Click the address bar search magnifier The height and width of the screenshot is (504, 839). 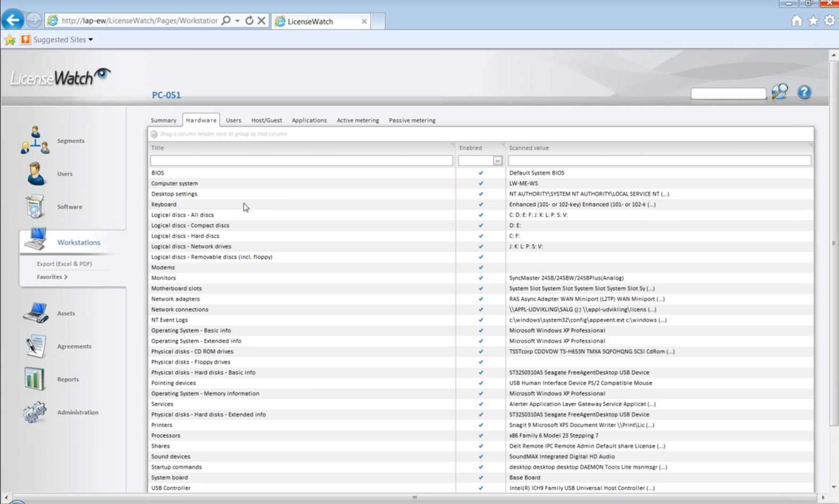(226, 21)
